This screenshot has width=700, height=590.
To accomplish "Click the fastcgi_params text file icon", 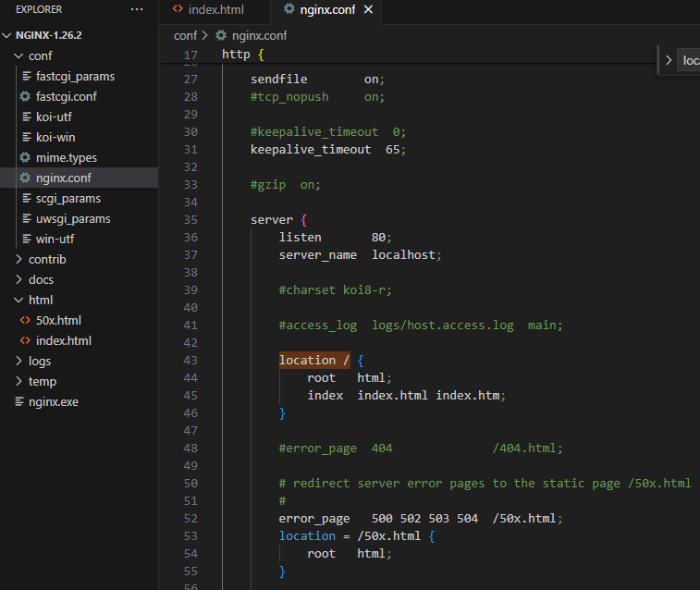I will coord(27,77).
